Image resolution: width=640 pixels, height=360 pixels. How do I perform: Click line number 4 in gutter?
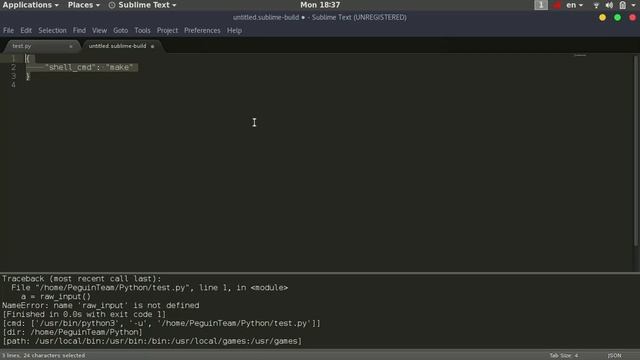13,85
